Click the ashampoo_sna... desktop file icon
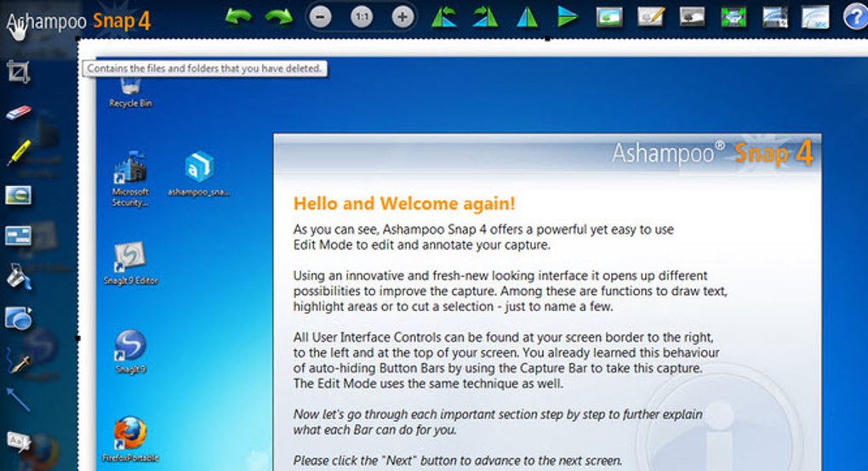Screen dimensions: 868x471 click(199, 173)
